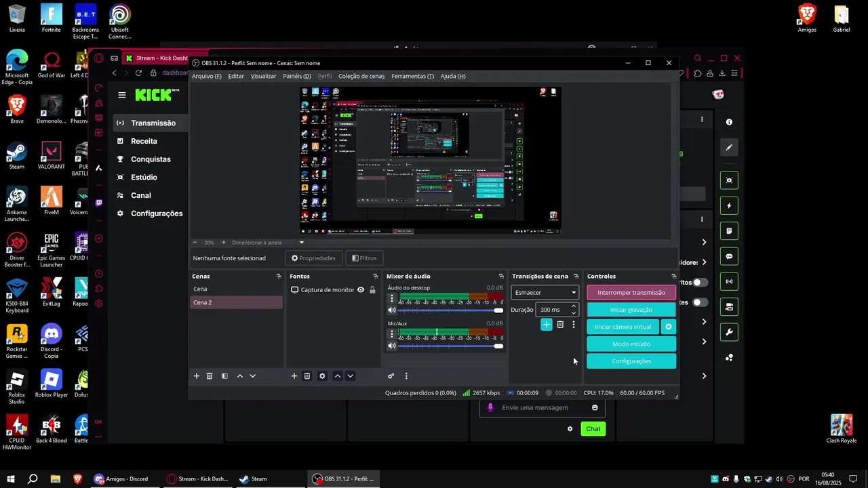Increase transition duration with the up arrow
The height and width of the screenshot is (488, 868).
pyautogui.click(x=574, y=306)
